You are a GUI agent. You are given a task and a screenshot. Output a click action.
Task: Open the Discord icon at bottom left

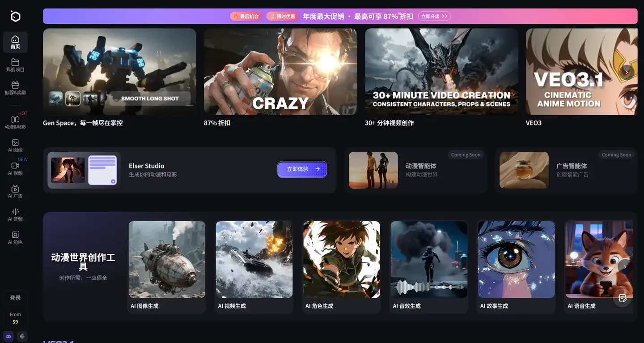pyautogui.click(x=8, y=336)
